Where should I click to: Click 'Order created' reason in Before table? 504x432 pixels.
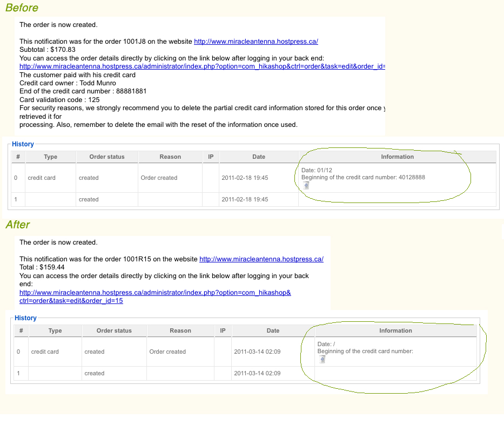point(159,178)
